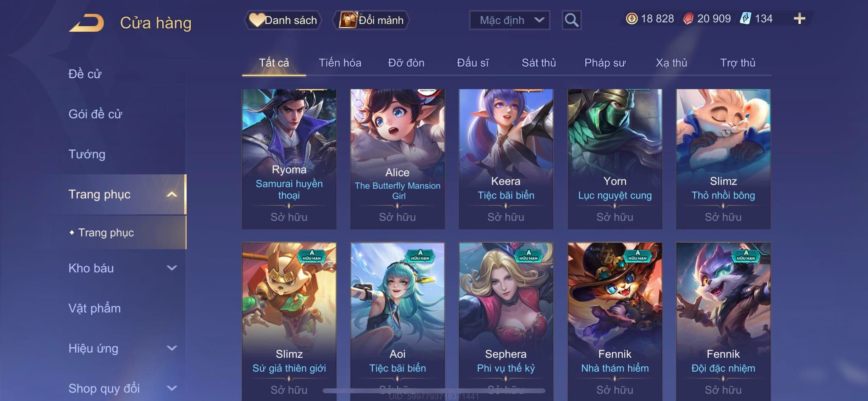Tap the red ruby currency icon
The image size is (868, 401).
(688, 19)
